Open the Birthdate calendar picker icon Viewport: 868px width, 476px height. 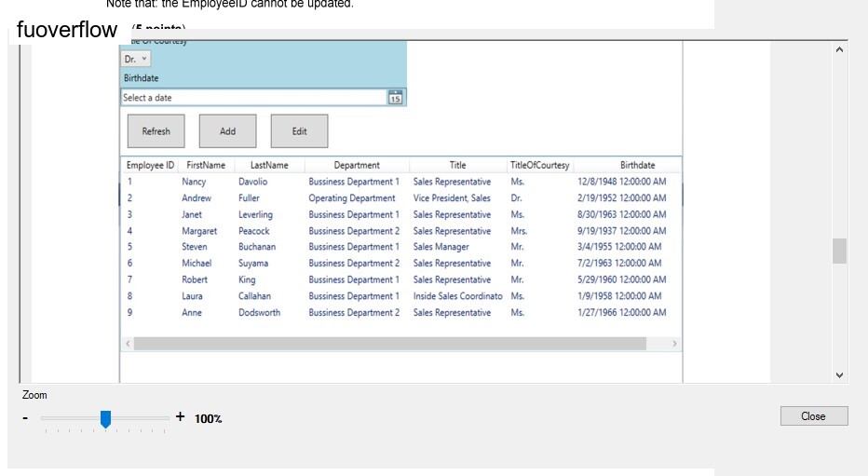click(x=395, y=98)
